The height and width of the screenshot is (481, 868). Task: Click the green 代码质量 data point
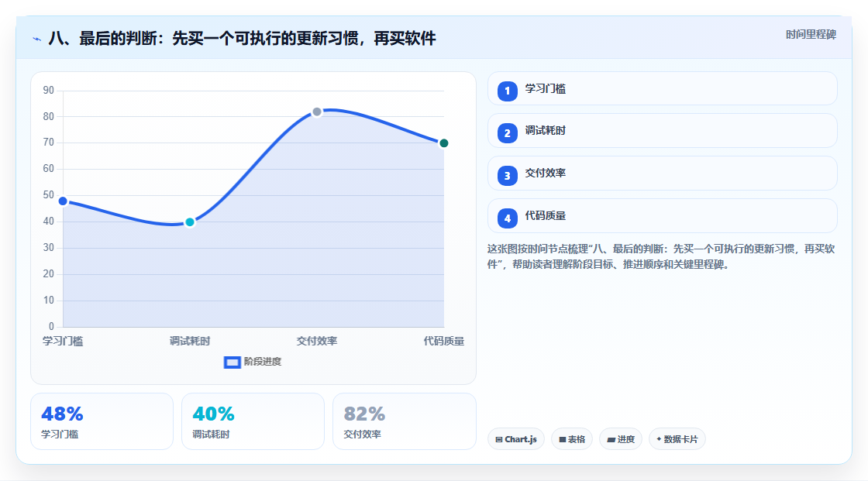pos(443,143)
